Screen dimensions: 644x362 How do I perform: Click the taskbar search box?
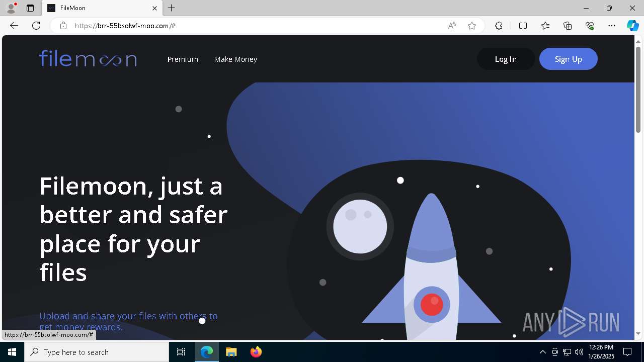coord(97,352)
